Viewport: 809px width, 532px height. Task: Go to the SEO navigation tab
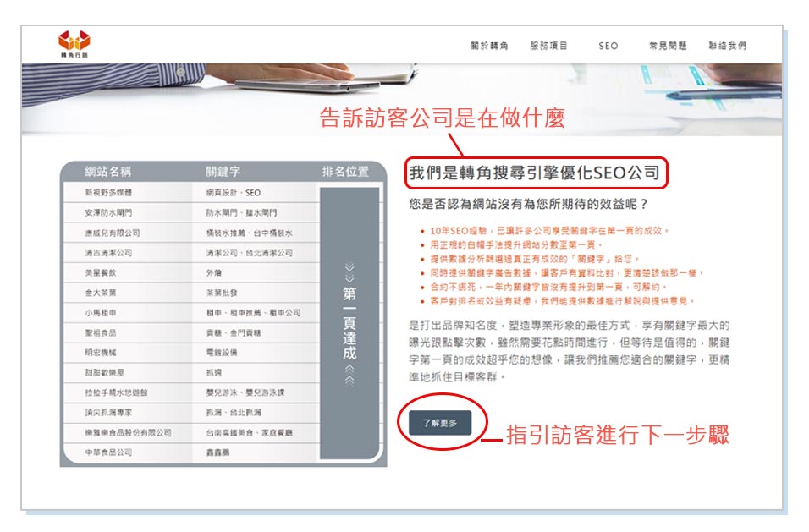[x=608, y=47]
